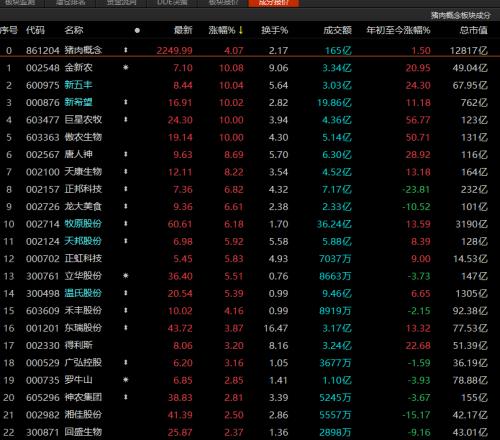Viewport: 500px width, 440px height.
Task: Select stock name 禾丰股份
Action: click(x=83, y=310)
